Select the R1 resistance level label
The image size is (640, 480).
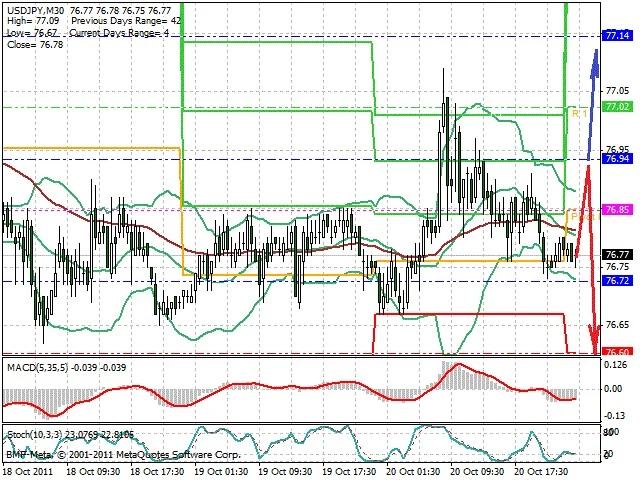(577, 114)
